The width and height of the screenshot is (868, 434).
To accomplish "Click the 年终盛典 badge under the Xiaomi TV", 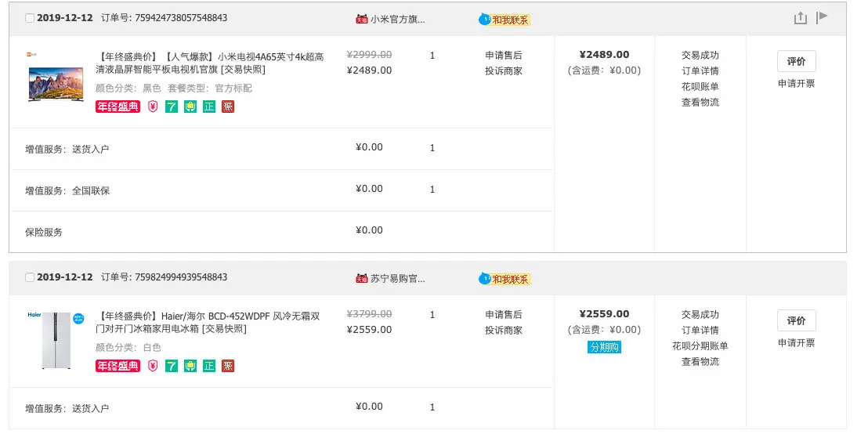I will pyautogui.click(x=118, y=107).
